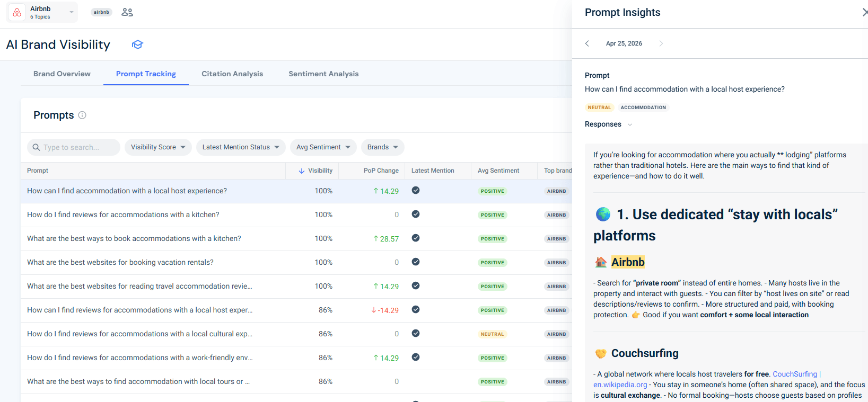Click the Airbnb logo icon

click(17, 12)
